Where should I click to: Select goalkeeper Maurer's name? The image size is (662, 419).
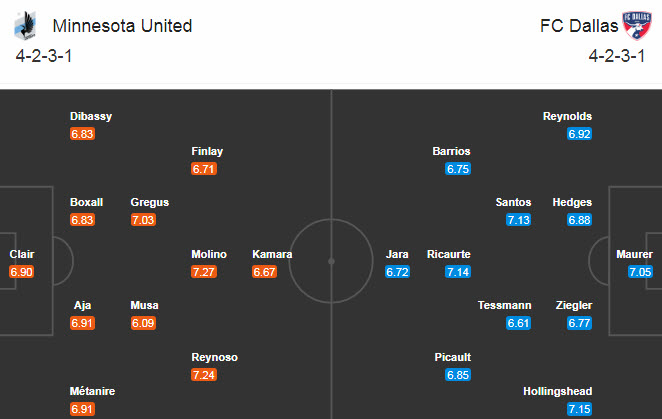pos(635,254)
